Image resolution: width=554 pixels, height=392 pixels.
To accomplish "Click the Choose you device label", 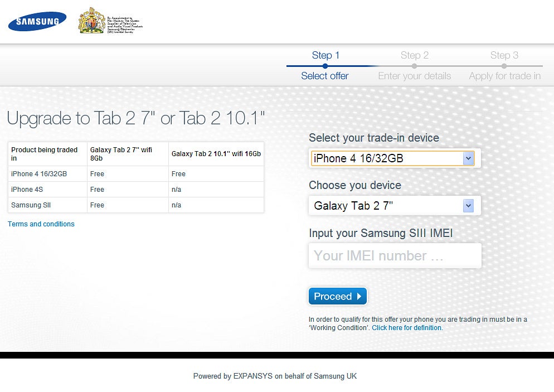I will pos(354,185).
